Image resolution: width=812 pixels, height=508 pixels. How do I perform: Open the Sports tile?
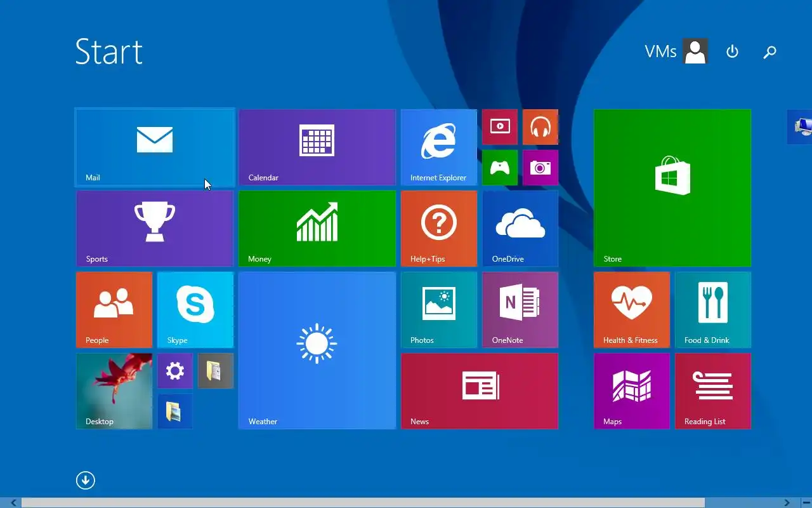(x=155, y=229)
